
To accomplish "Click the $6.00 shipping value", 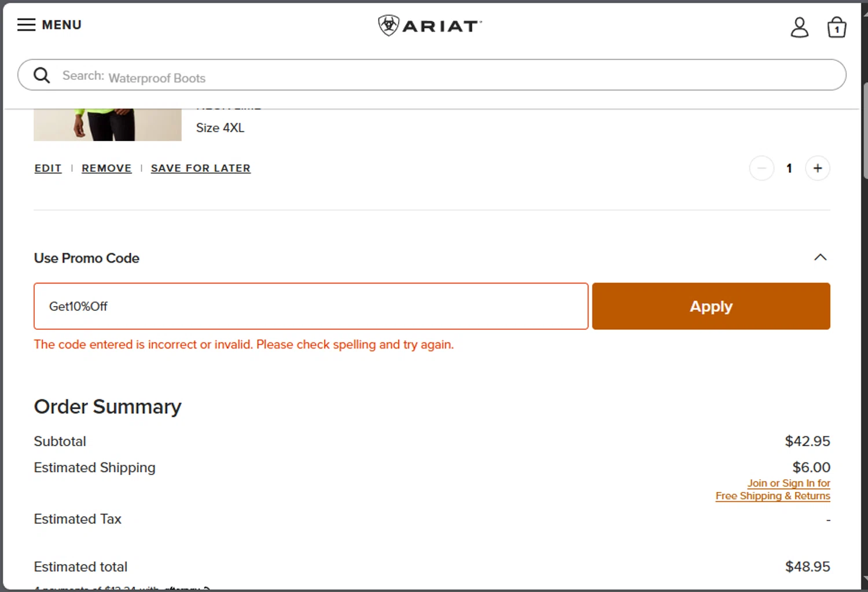I will (811, 468).
